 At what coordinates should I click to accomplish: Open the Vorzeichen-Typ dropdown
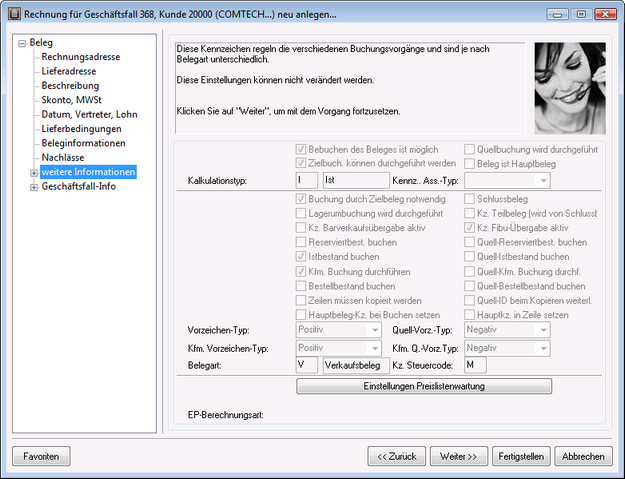338,330
